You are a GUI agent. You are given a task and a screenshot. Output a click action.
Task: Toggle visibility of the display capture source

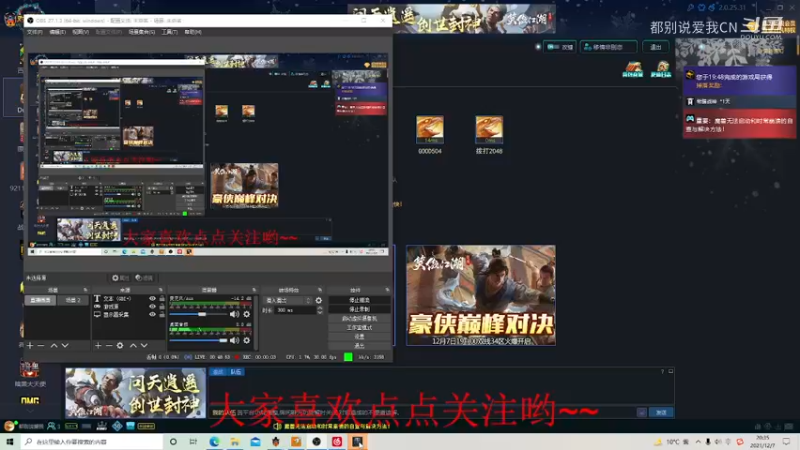coord(152,315)
